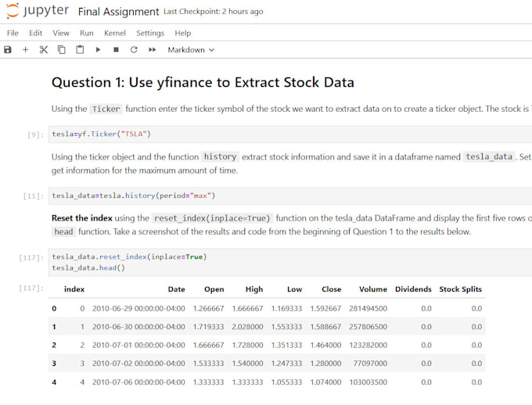Screen dimensions: 532x405
Task: Insert a cell below with plus icon
Action: [x=26, y=50]
